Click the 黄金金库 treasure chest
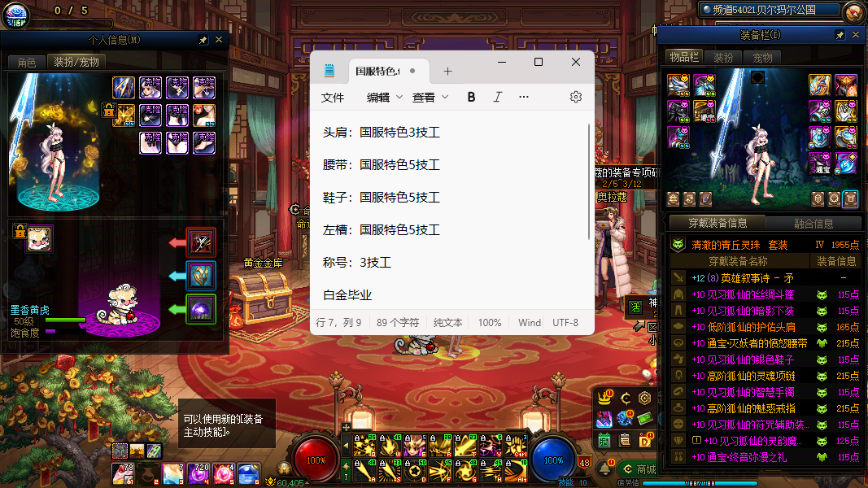The image size is (868, 488). tap(262, 290)
